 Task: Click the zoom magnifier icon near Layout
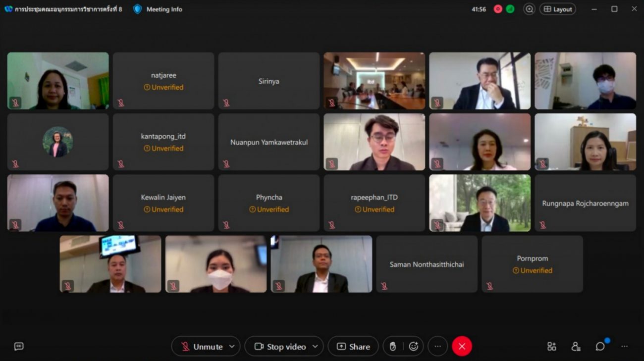tap(529, 9)
